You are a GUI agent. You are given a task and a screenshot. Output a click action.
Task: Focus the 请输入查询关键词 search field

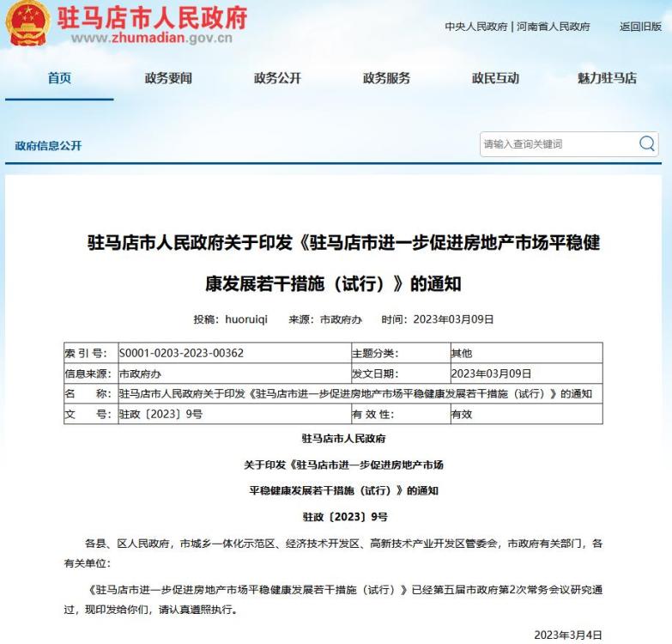pyautogui.click(x=556, y=144)
